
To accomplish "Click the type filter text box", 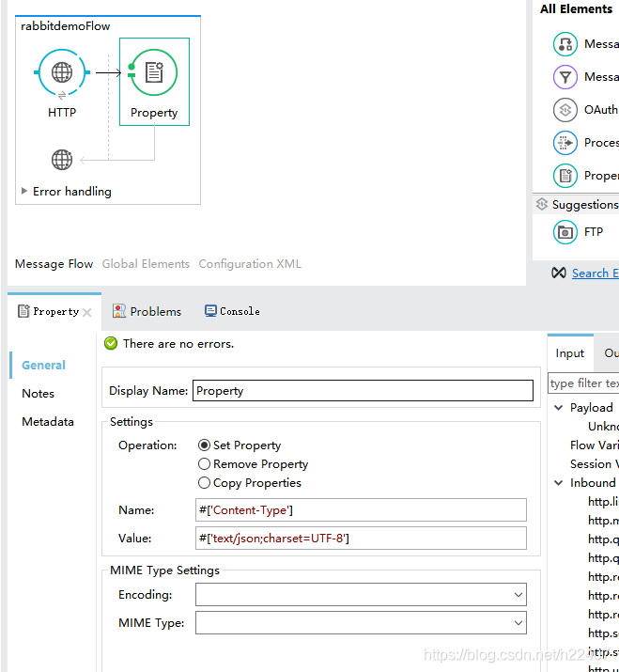I will pos(583,383).
